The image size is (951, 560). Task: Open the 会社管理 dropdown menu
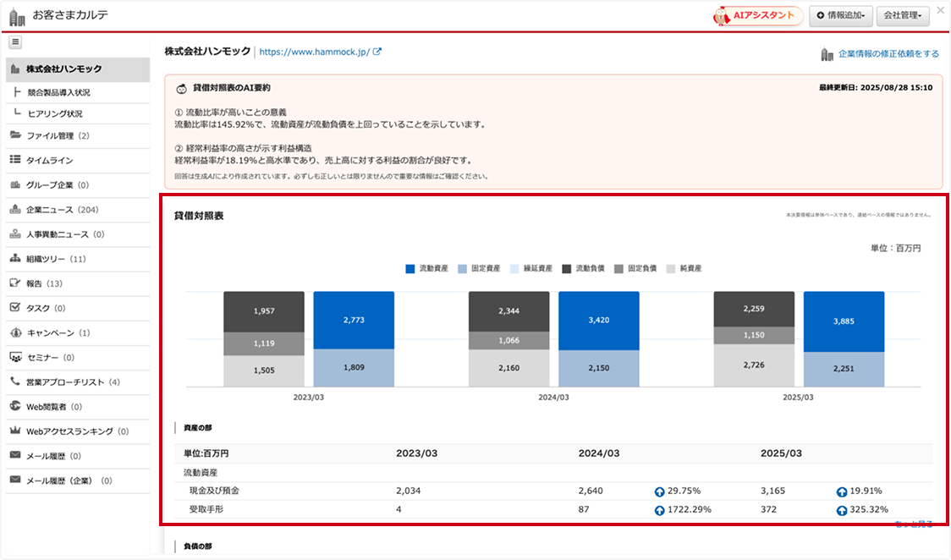click(904, 16)
